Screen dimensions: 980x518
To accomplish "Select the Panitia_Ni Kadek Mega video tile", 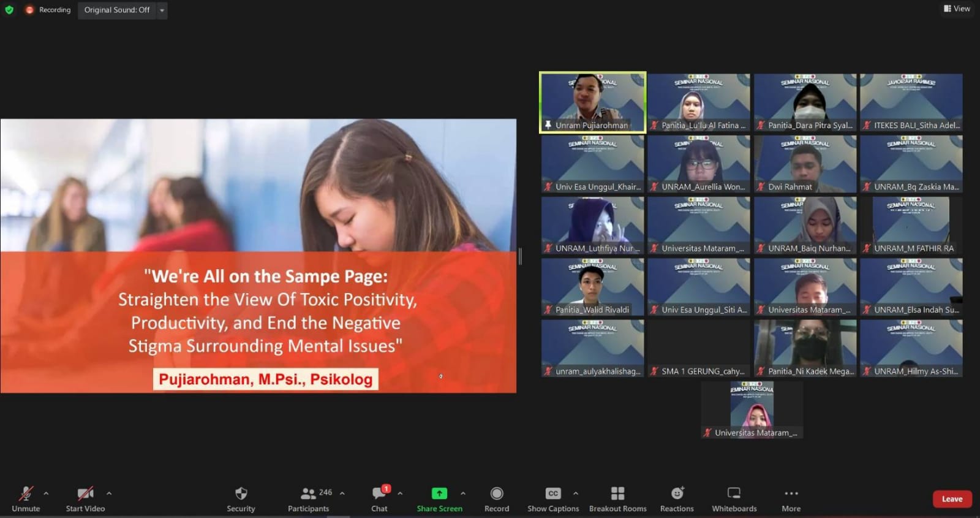I will click(x=805, y=348).
